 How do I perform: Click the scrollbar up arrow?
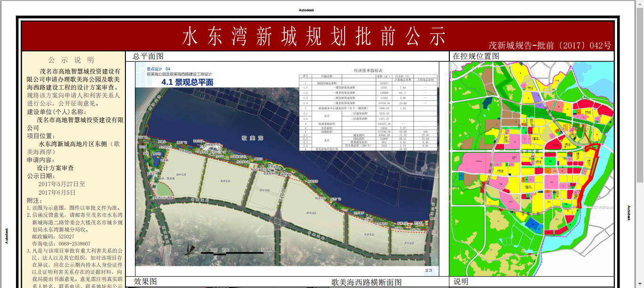(x=640, y=3)
